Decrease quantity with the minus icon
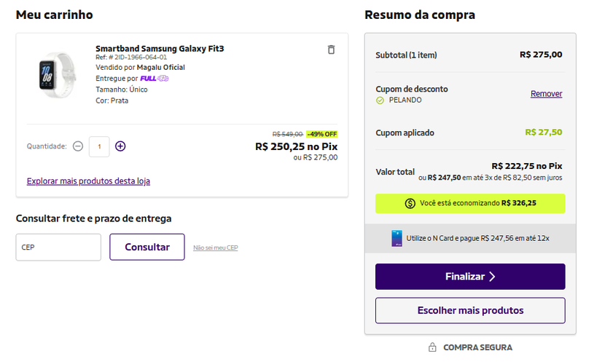The image size is (613, 364). click(x=78, y=146)
